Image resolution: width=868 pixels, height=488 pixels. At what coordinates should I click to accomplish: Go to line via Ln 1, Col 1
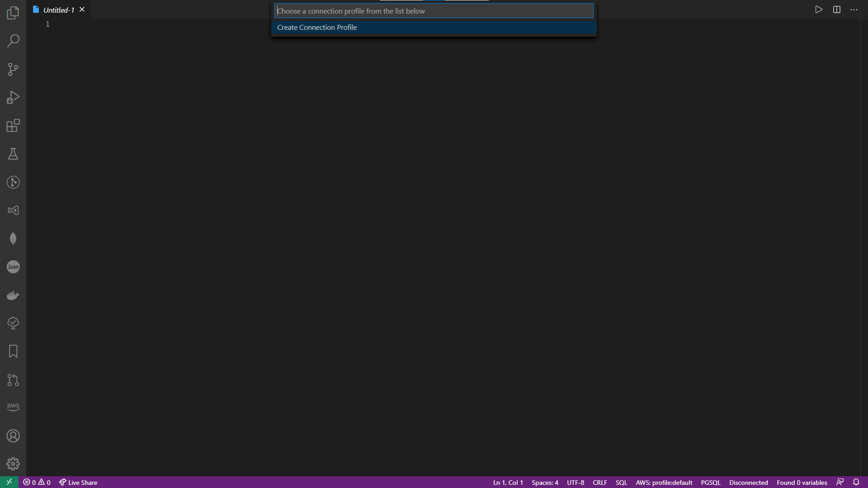pos(508,482)
